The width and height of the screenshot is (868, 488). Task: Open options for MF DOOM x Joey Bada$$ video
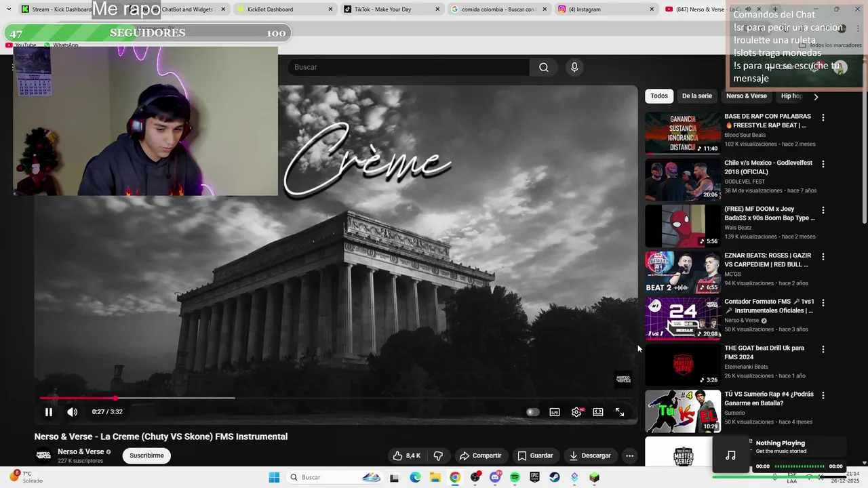[823, 210]
